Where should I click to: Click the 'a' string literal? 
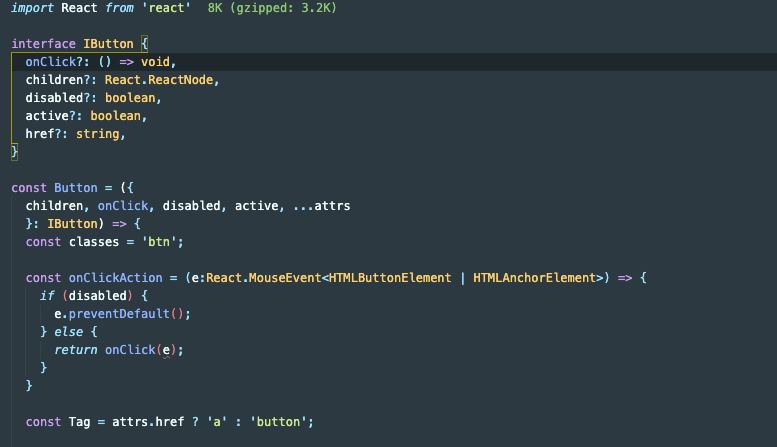tap(217, 422)
